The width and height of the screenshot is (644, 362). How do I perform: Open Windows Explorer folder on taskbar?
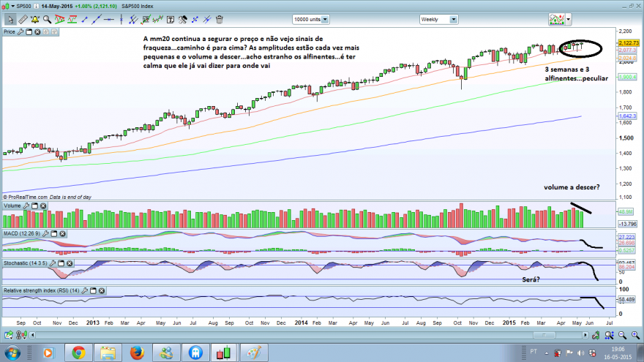[x=108, y=353]
